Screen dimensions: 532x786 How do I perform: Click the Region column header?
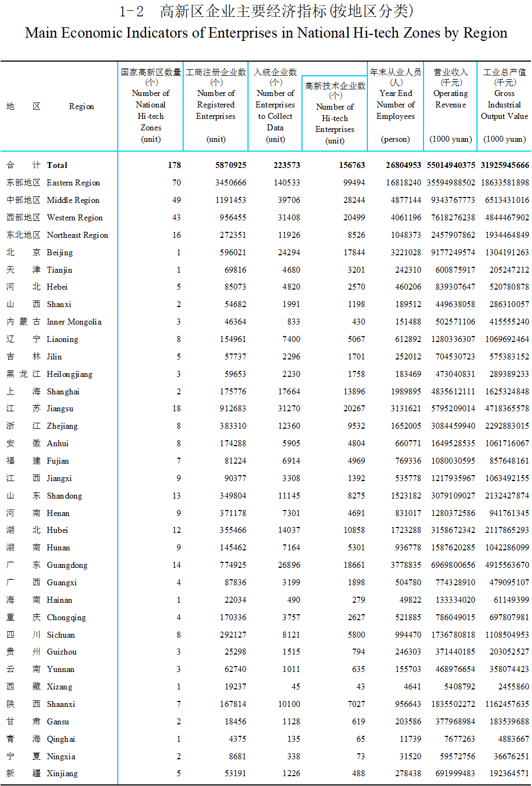(81, 106)
